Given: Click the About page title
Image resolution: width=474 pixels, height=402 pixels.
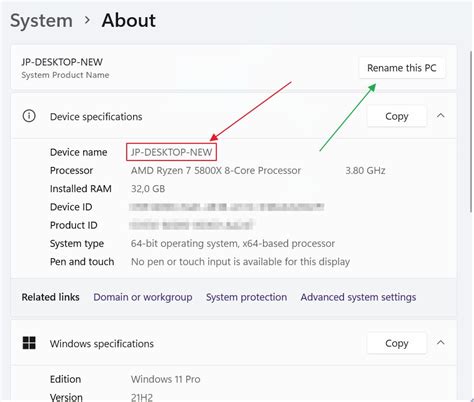Looking at the screenshot, I should pos(129,21).
